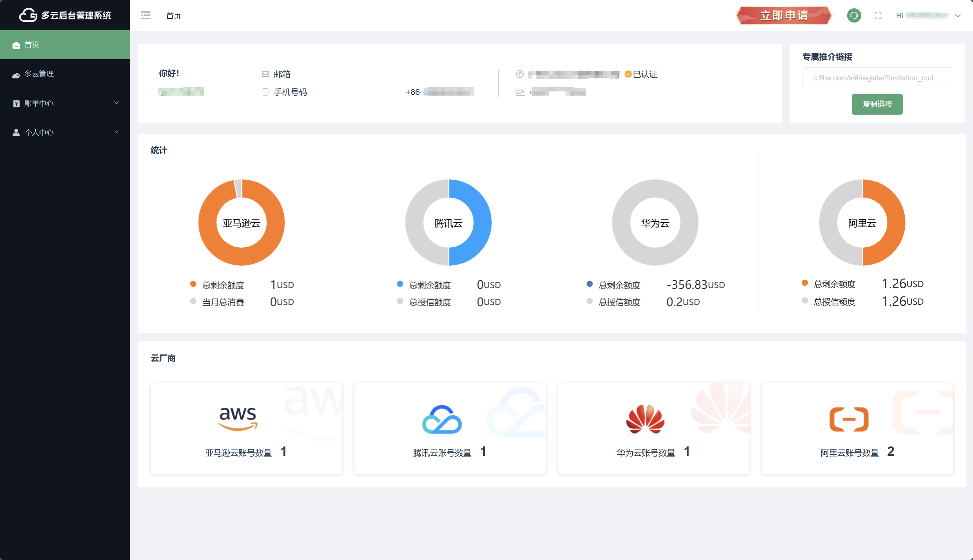The image size is (973, 560).
Task: Click the Huawei logo in vendor card
Action: click(x=645, y=419)
